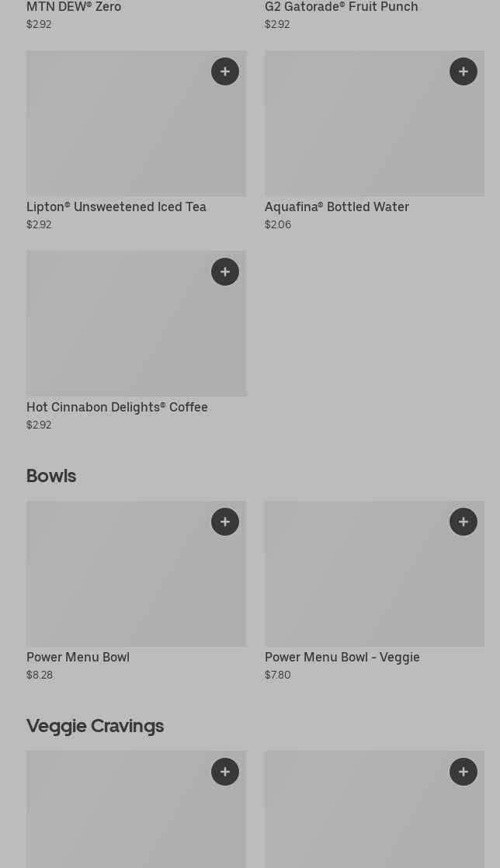Click G2 Gatorade Fruit Punch item name
Image resolution: width=500 pixels, height=868 pixels.
pos(341,7)
